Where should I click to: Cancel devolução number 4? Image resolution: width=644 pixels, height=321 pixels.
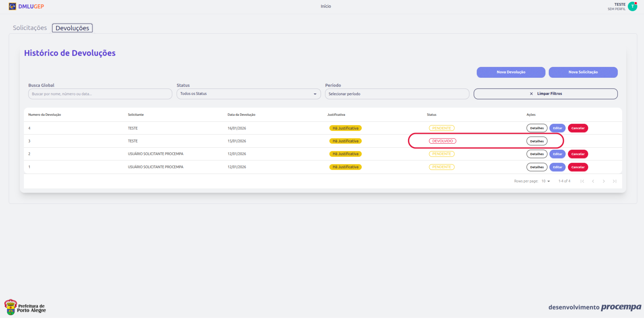pos(577,128)
